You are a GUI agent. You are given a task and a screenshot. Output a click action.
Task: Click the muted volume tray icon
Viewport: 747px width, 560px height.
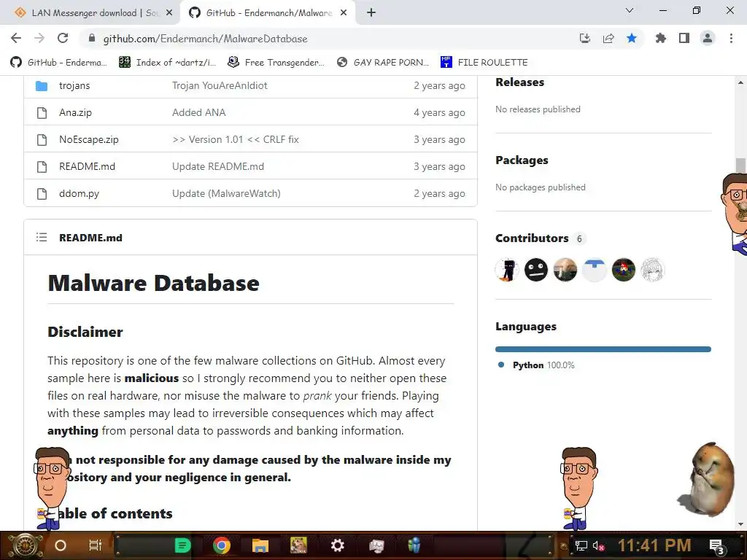[x=599, y=545]
